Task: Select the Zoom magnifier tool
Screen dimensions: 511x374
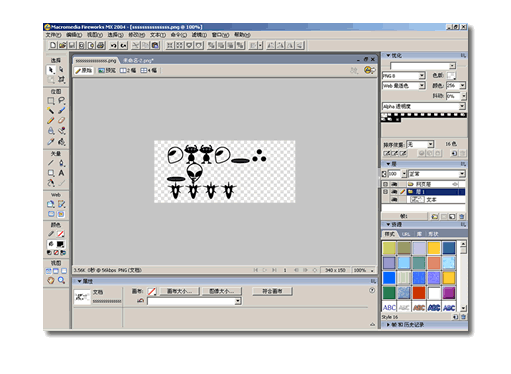Action: click(61, 280)
